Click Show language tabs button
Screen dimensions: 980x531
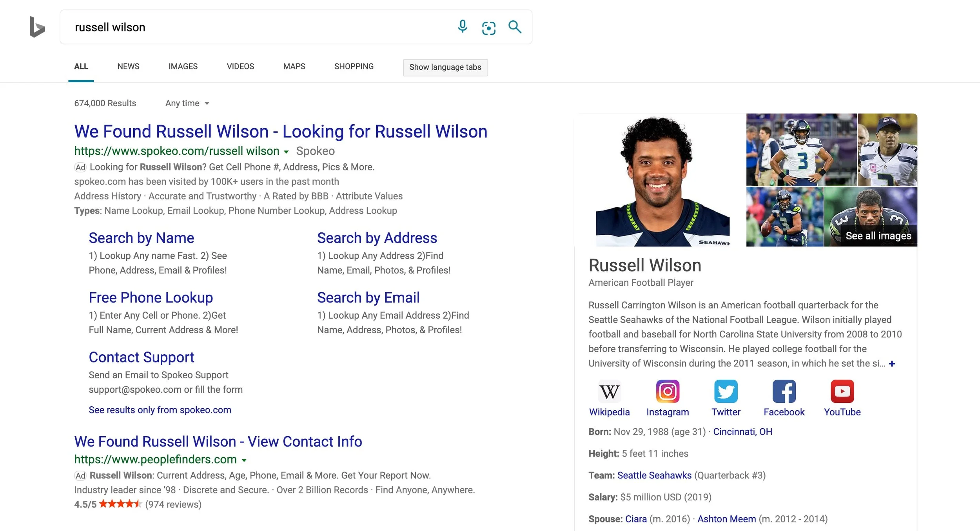tap(445, 67)
